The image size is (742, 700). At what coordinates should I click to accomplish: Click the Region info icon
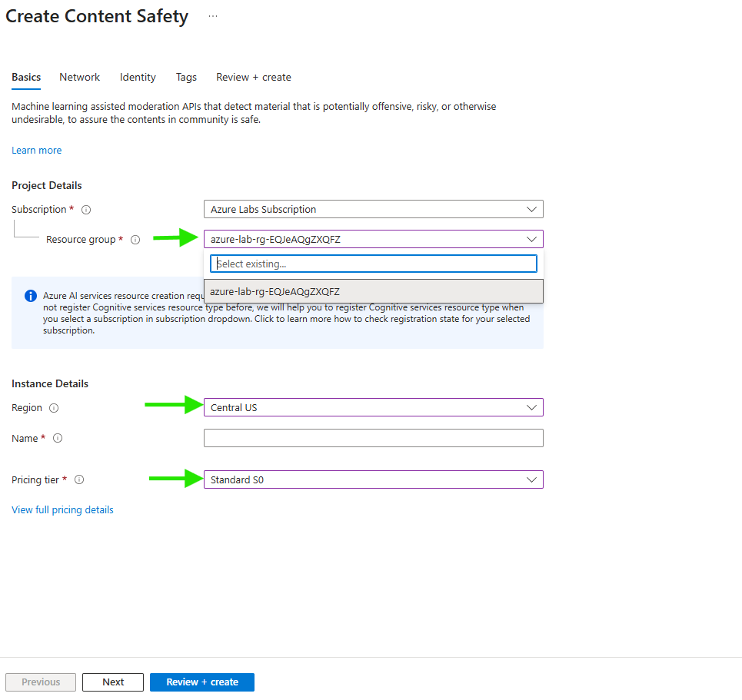click(x=54, y=408)
